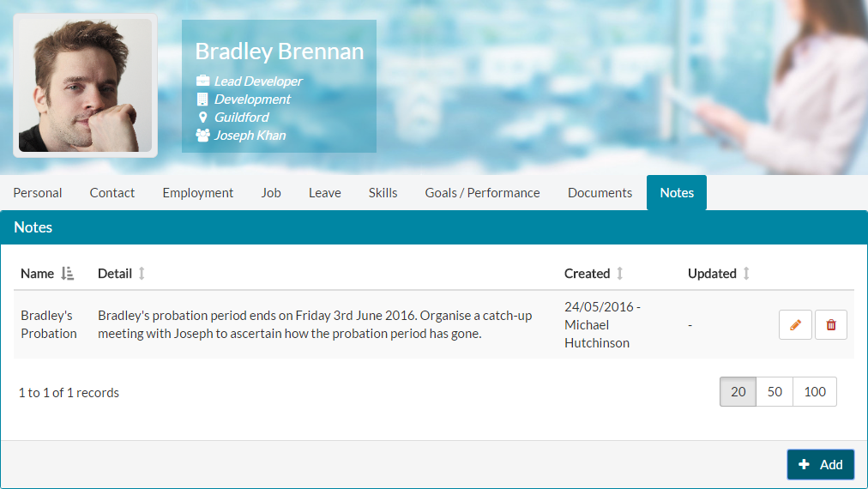868x489 pixels.
Task: Sort by Detail column arrow icon
Action: point(142,273)
